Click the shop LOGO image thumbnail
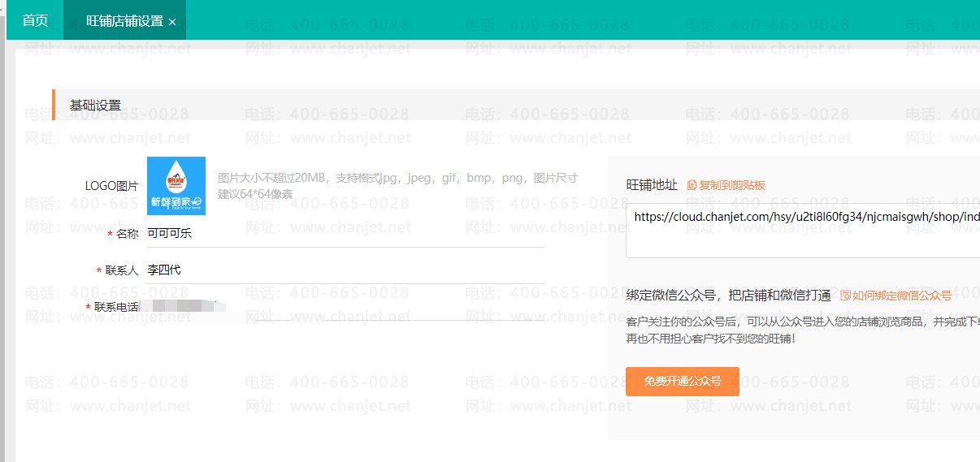Image resolution: width=980 pixels, height=462 pixels. (176, 186)
